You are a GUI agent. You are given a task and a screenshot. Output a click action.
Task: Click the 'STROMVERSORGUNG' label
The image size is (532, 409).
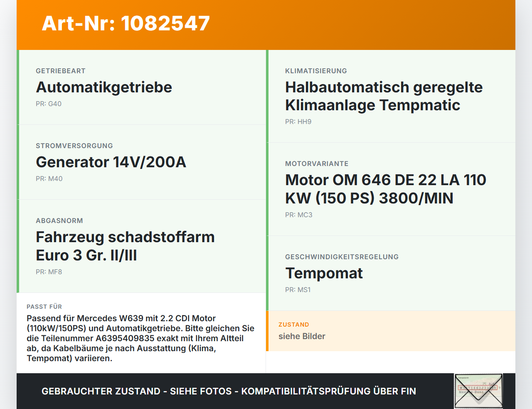click(74, 146)
